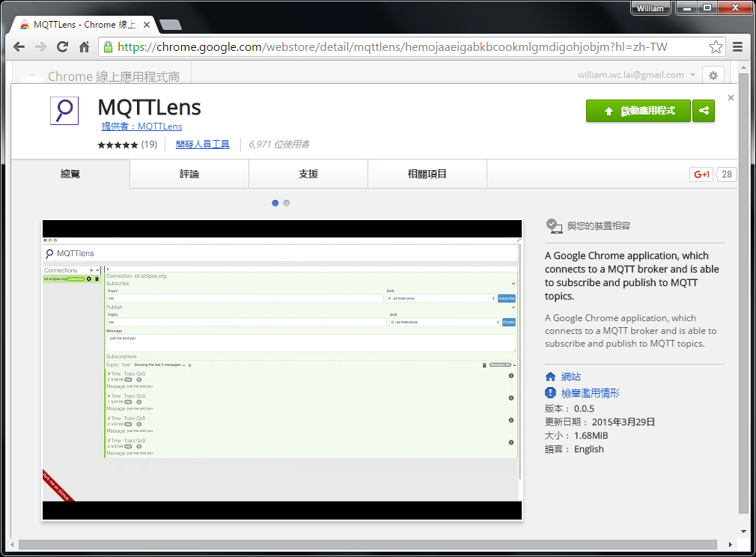Click the device compatibility check icon

pos(554,225)
